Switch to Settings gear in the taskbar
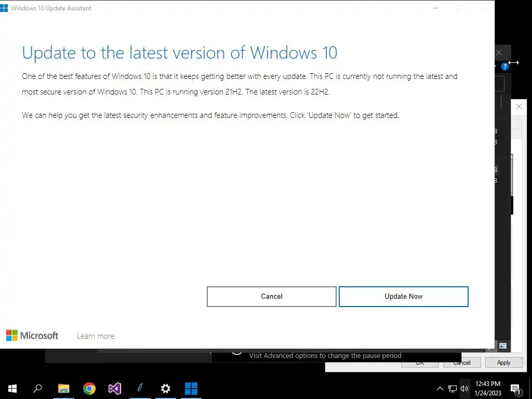Screen dimensions: 532x399 click(166, 389)
